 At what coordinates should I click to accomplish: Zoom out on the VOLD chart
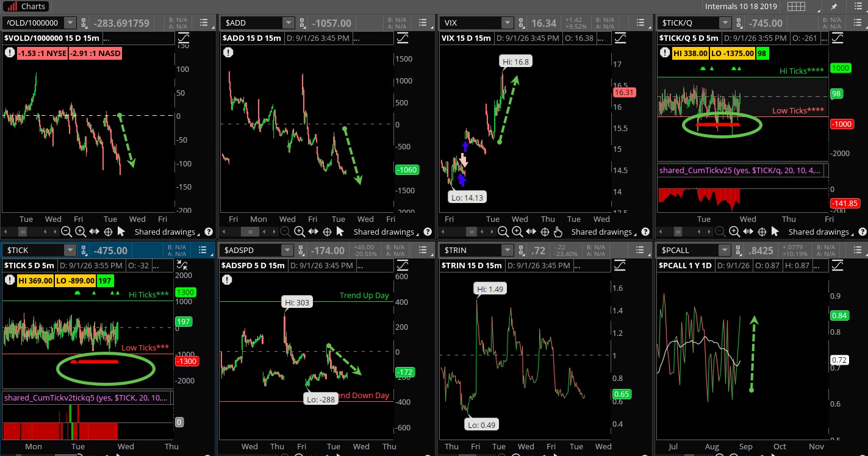[x=66, y=232]
